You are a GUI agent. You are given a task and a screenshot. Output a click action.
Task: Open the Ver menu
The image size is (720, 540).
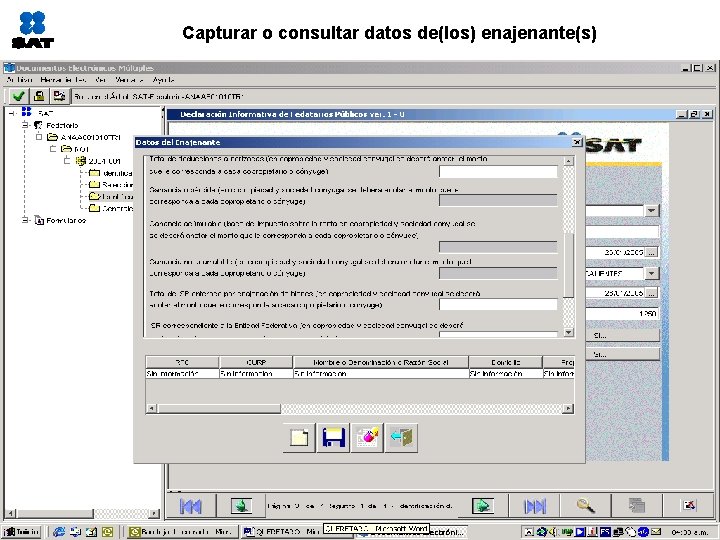point(101,80)
